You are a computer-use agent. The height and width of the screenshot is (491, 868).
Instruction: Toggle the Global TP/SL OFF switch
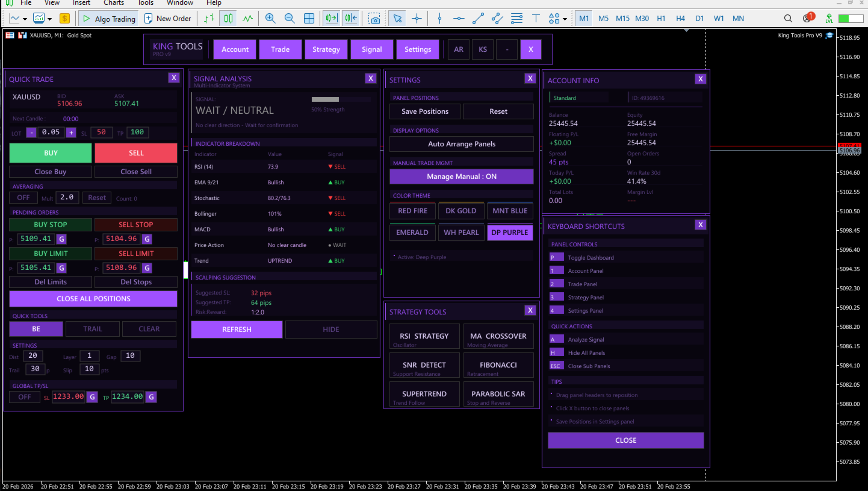[25, 397]
